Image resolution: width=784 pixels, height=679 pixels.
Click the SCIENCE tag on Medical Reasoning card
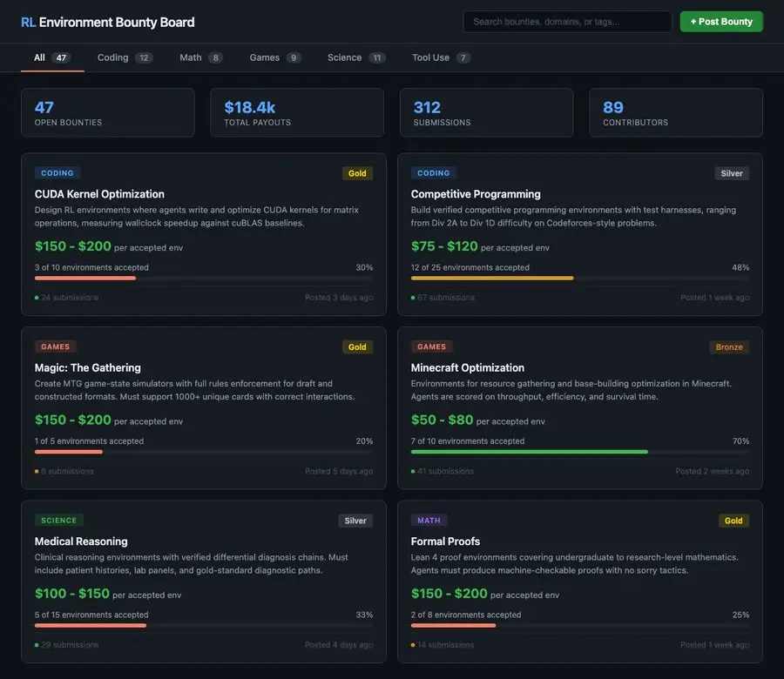tap(59, 521)
